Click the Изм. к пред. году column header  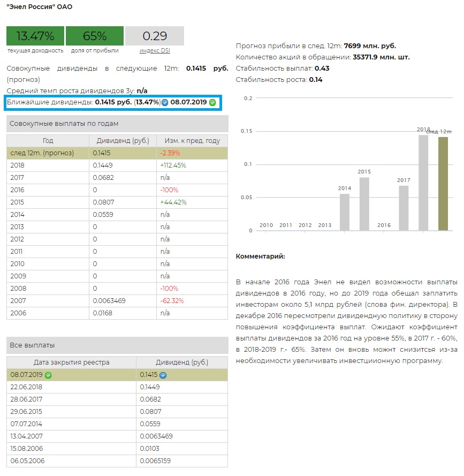[192, 141]
